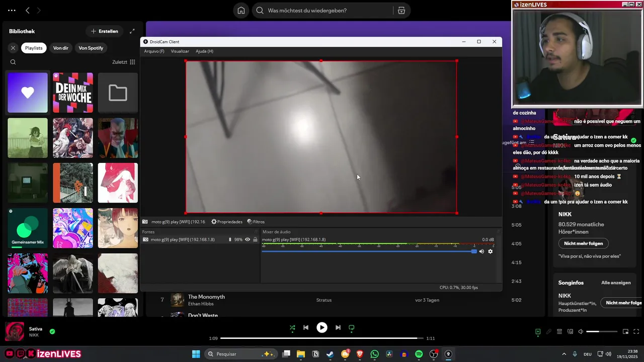Go to Spotify home
The height and width of the screenshot is (362, 644).
(x=241, y=11)
